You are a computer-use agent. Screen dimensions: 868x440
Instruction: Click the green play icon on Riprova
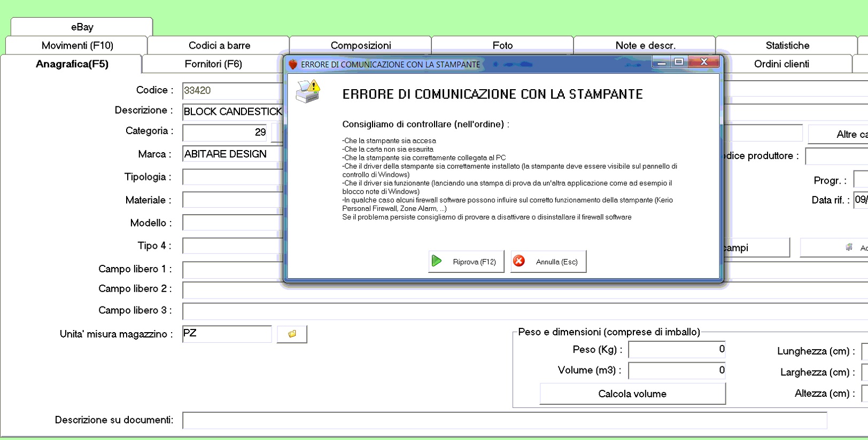point(437,261)
